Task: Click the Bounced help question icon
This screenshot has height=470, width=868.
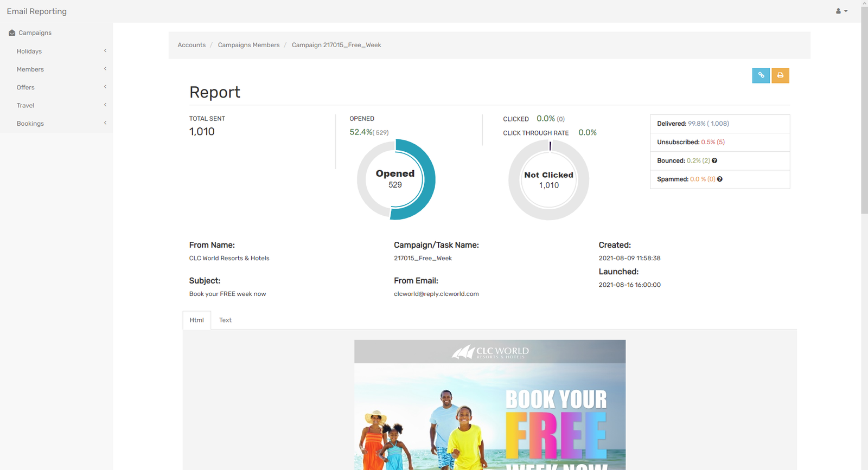Action: 714,160
